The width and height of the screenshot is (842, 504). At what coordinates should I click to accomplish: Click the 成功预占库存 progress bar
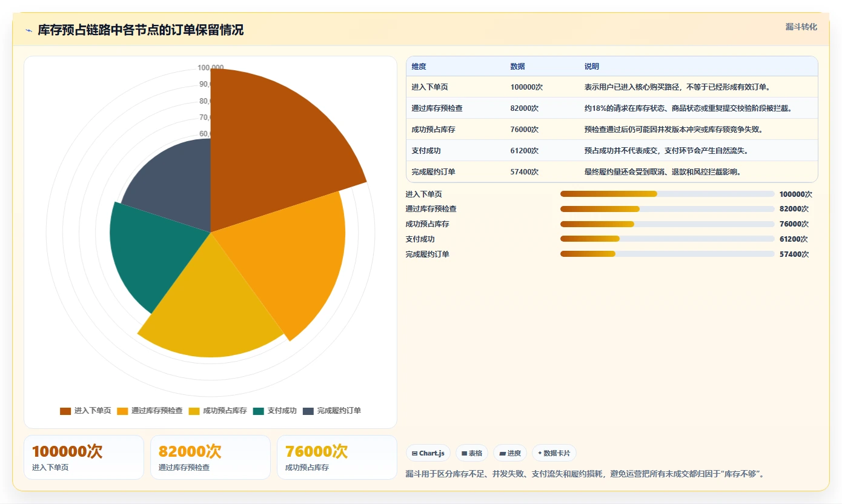pyautogui.click(x=668, y=224)
